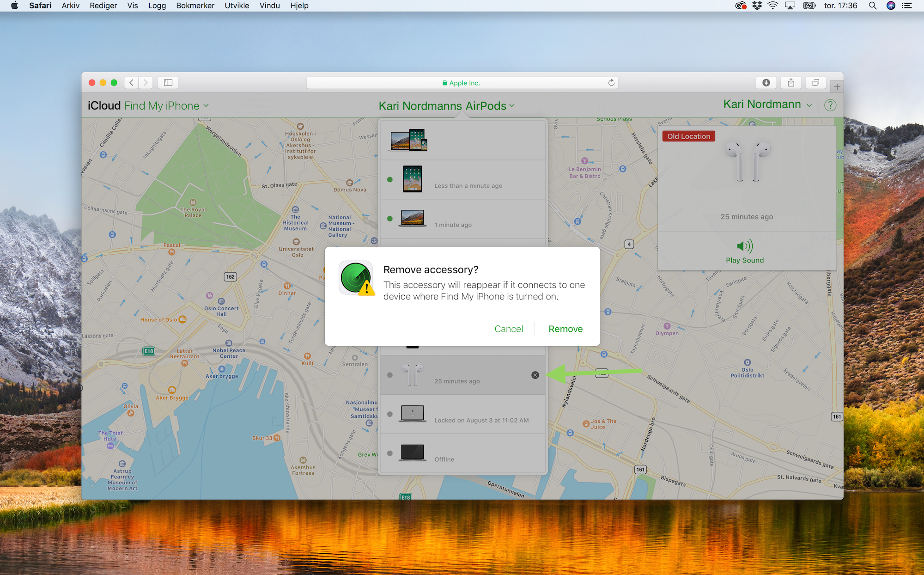
Task: Click Play Sound speaker icon
Action: pos(745,246)
